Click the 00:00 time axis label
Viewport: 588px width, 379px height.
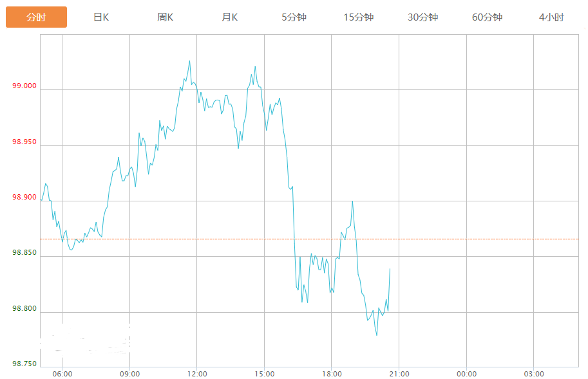click(466, 374)
